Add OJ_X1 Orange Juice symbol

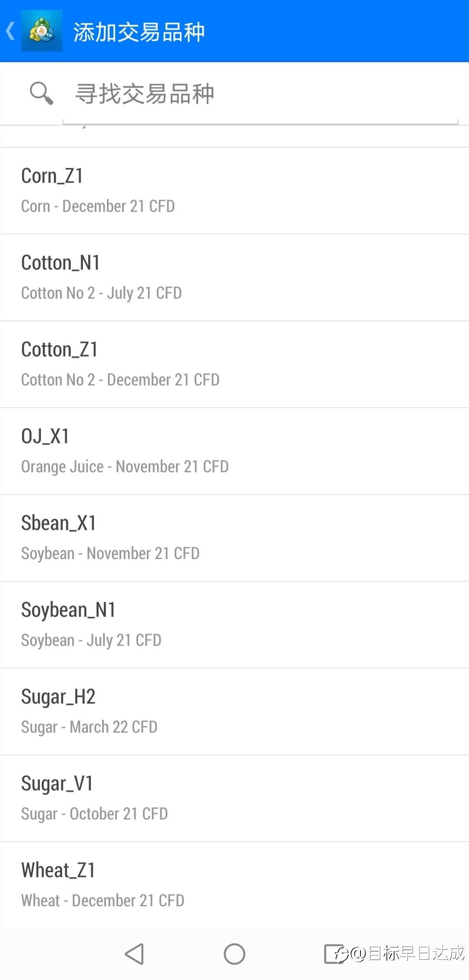pos(234,451)
